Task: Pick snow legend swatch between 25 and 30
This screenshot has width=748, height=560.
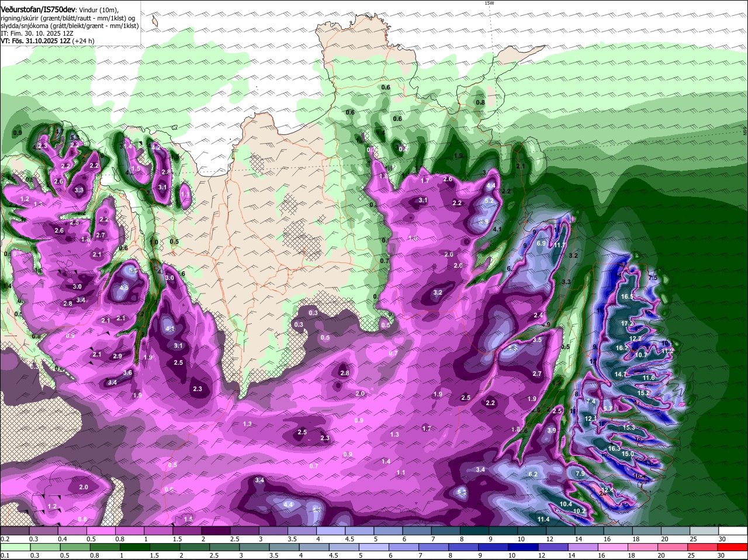Action: point(705,530)
